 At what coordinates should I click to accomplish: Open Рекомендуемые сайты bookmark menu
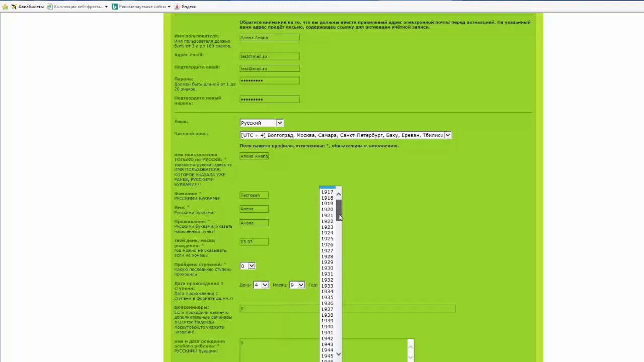click(141, 7)
